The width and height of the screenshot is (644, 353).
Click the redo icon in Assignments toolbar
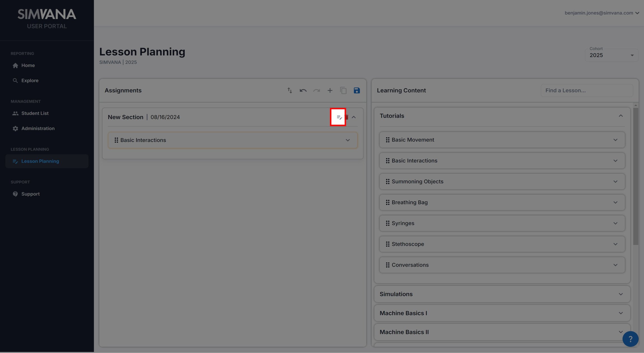pos(317,90)
